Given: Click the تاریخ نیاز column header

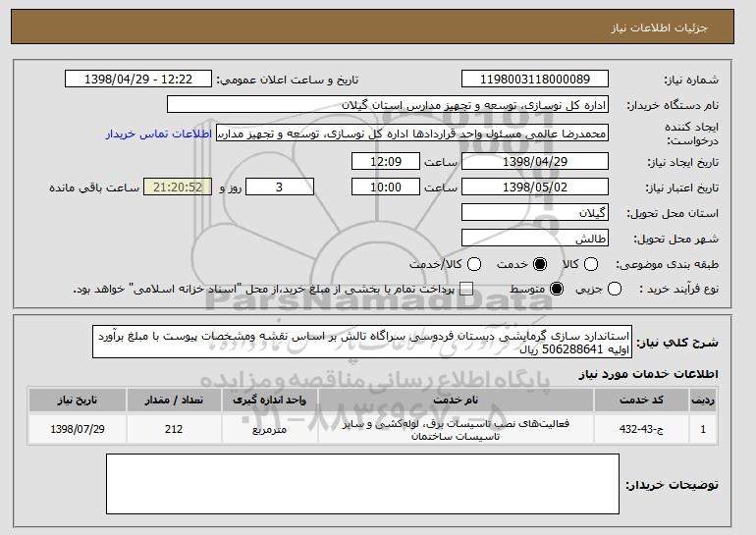Looking at the screenshot, I should click(78, 401).
